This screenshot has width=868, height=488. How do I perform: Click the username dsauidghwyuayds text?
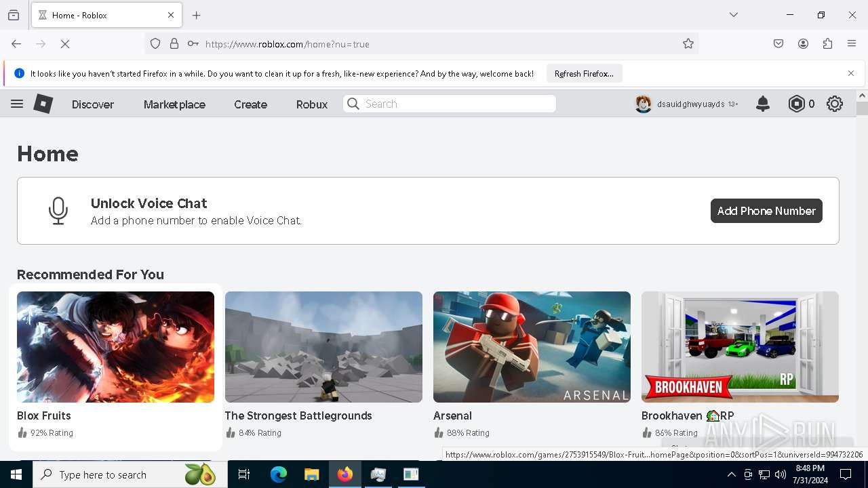(691, 104)
